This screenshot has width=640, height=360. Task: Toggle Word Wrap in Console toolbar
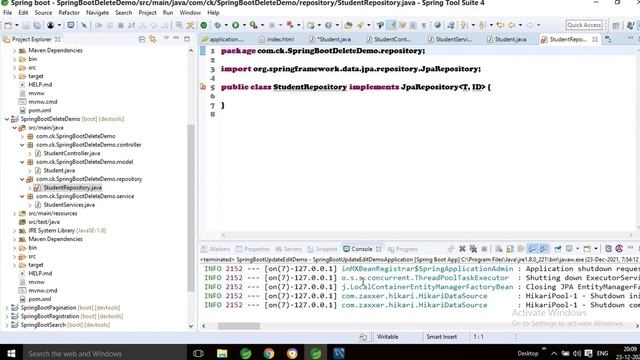pos(521,249)
